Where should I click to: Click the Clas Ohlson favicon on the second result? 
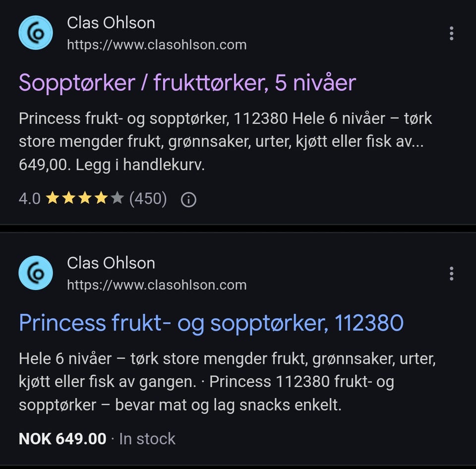[35, 273]
